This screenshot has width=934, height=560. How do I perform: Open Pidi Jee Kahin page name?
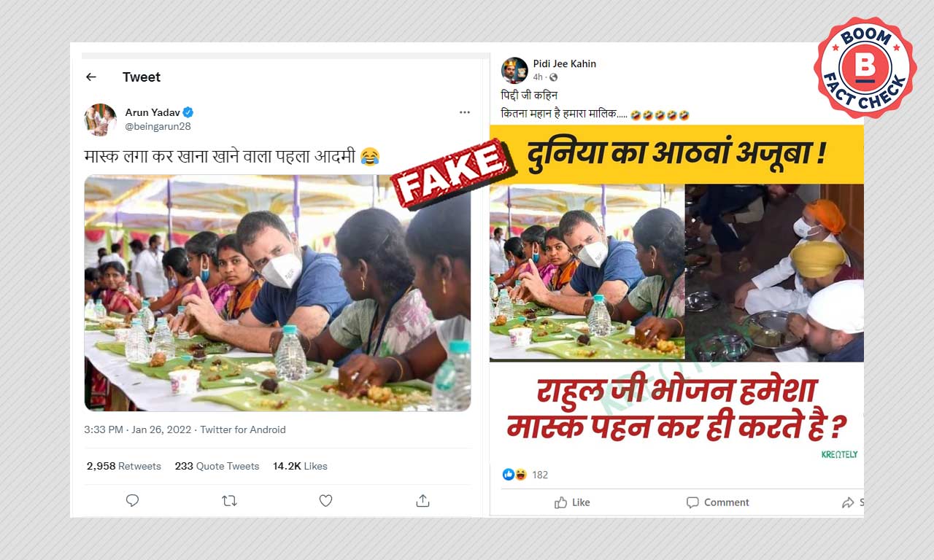click(565, 63)
